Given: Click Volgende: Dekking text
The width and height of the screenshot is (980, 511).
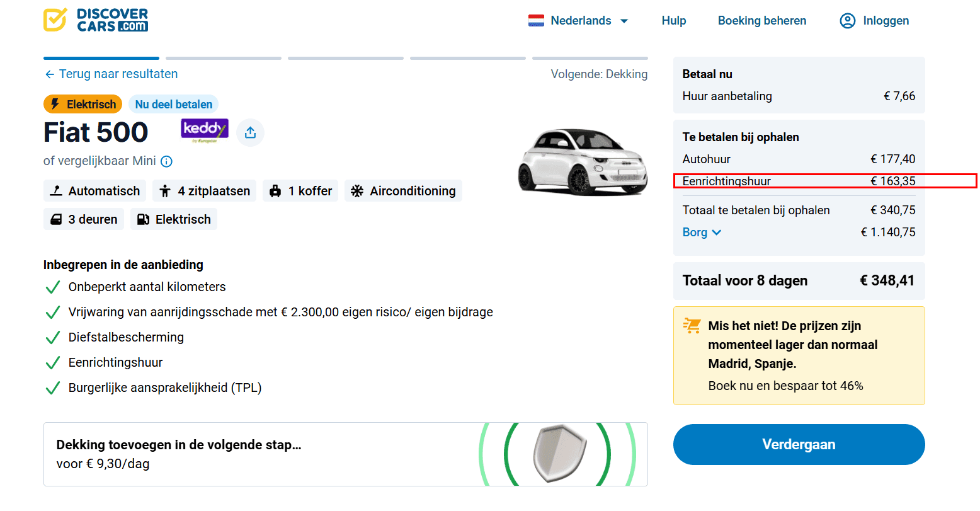Looking at the screenshot, I should click(599, 74).
